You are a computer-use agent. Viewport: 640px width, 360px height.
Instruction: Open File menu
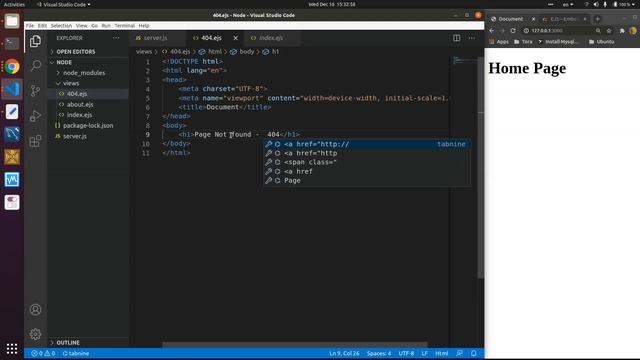(30, 26)
